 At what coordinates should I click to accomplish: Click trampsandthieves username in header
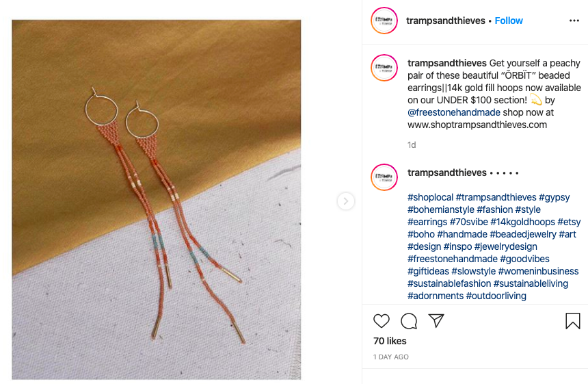446,21
